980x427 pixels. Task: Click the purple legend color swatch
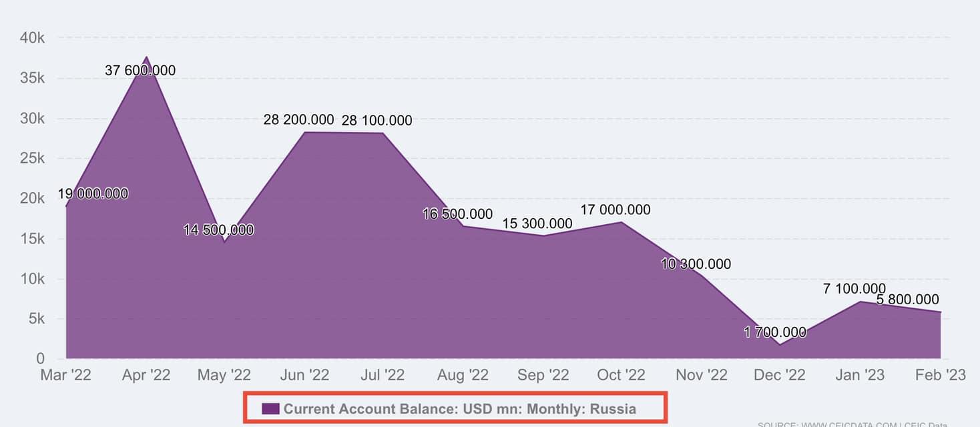(x=270, y=409)
